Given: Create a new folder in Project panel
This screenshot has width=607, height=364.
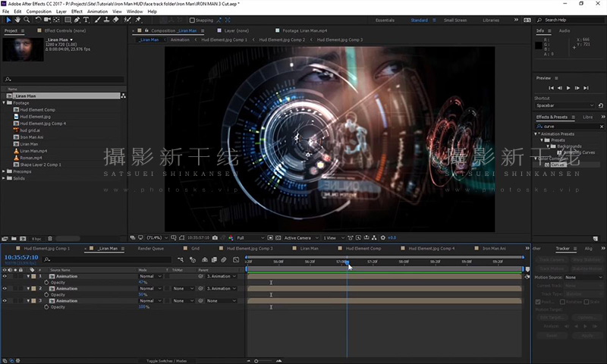Looking at the screenshot, I should (14, 239).
